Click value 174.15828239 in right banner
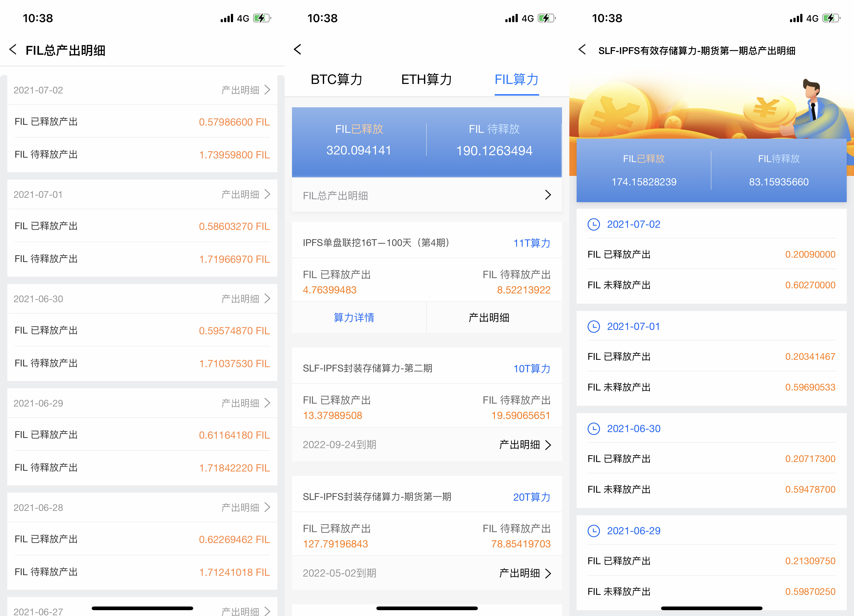 tap(644, 182)
